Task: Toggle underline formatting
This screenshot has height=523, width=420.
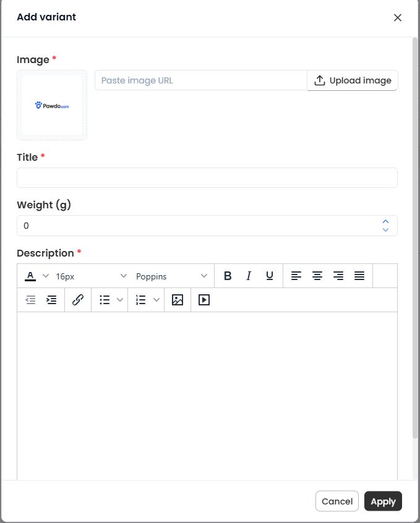Action: pos(270,276)
